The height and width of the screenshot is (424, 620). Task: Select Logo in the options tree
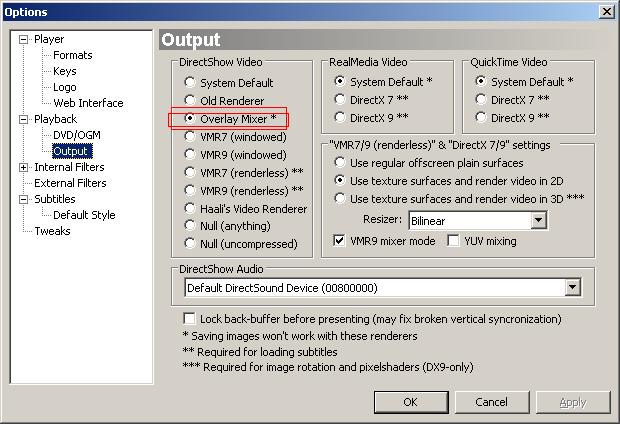pos(64,87)
